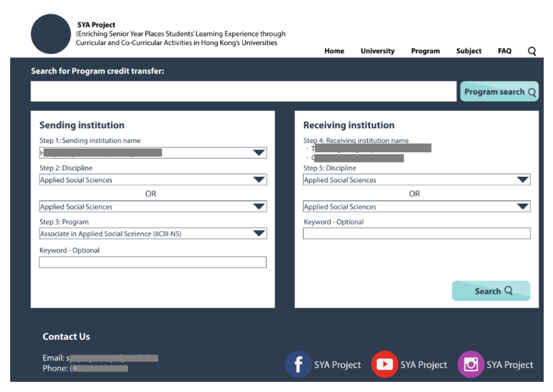This screenshot has height=392, width=553.
Task: Open the SYA Project Instagram icon
Action: 471,364
